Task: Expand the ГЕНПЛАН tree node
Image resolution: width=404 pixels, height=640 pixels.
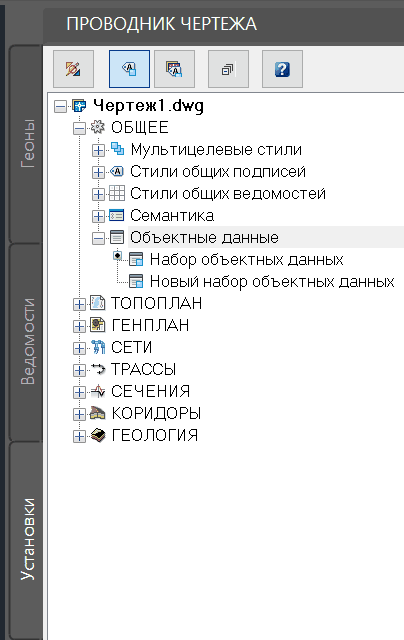Action: tap(79, 327)
